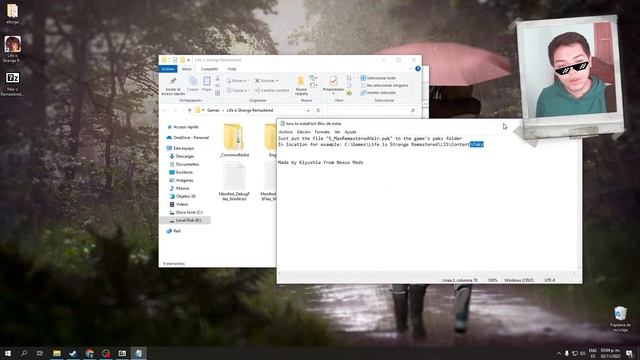Click No seleccionar ninguno in ribbon

[384, 85]
